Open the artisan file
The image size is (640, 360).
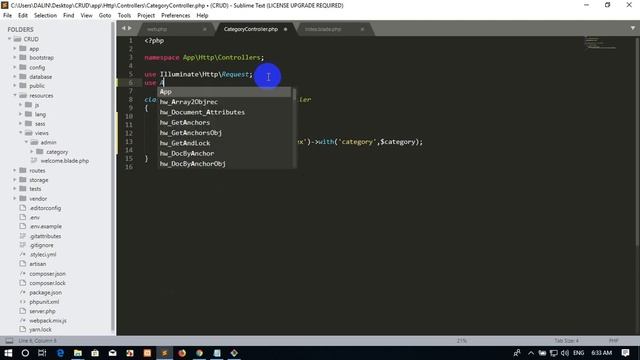38,264
